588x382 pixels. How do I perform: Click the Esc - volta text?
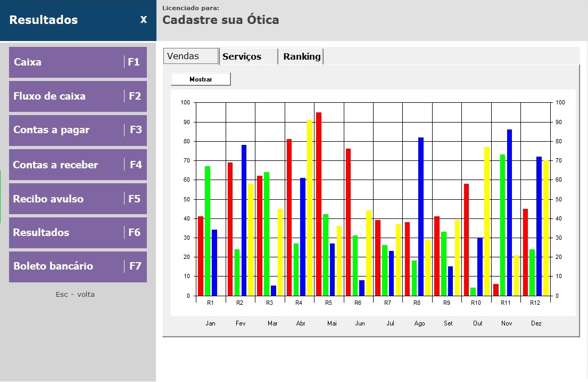click(75, 294)
